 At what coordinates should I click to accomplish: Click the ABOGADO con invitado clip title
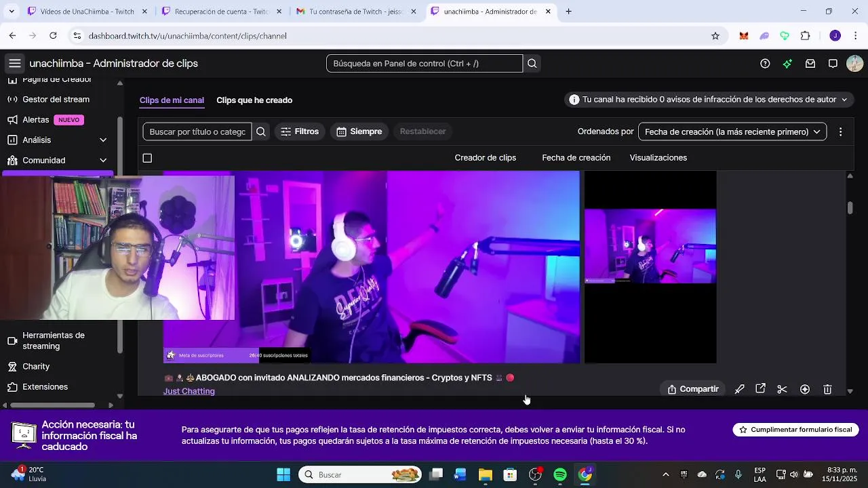click(x=339, y=378)
